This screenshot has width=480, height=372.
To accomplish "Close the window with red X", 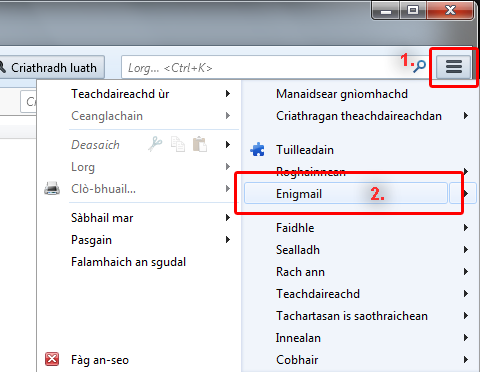I will click(x=450, y=10).
